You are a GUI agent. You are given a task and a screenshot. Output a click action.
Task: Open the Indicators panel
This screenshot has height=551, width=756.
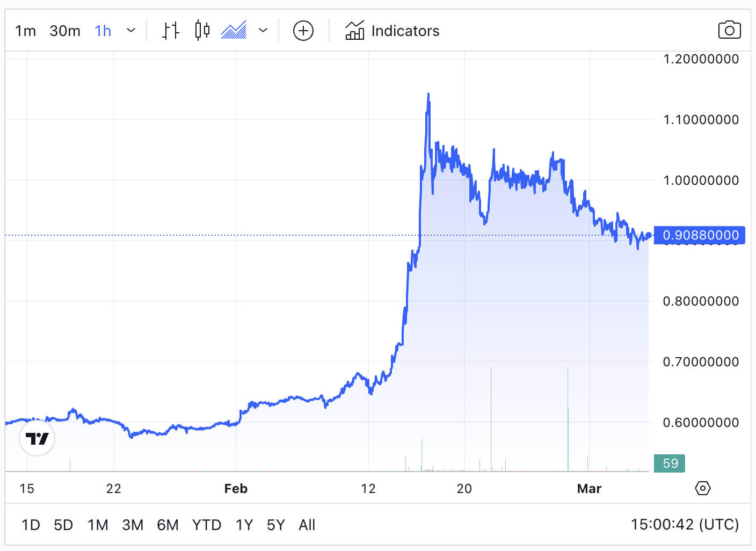coord(392,31)
